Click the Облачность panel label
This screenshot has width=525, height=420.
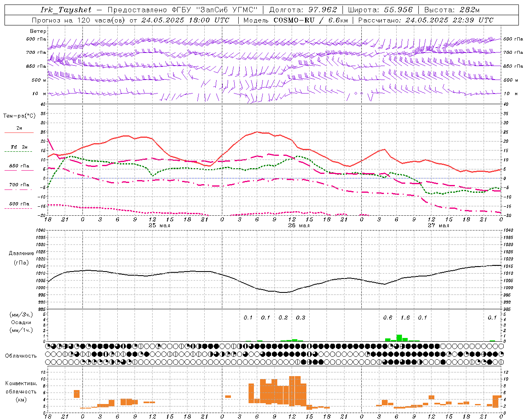point(21,356)
